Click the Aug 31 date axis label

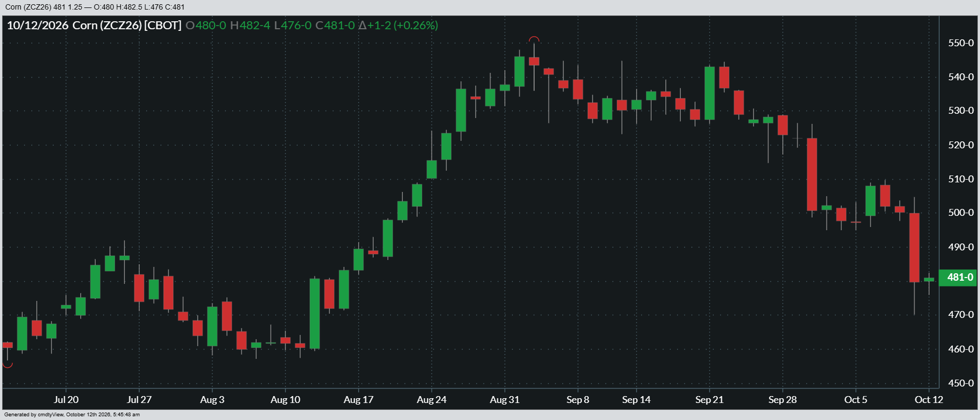tap(504, 400)
